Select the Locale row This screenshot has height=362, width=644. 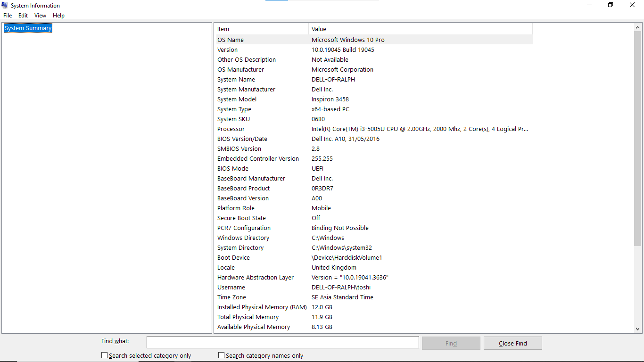(x=374, y=268)
